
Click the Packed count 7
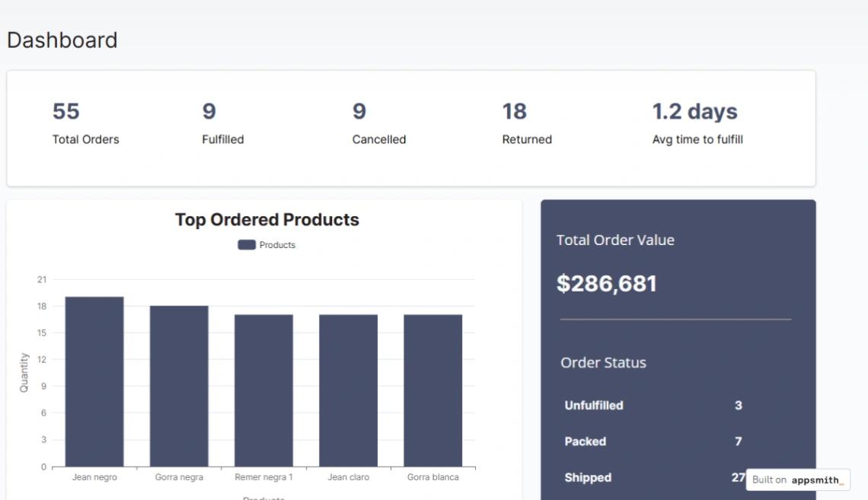(x=739, y=441)
